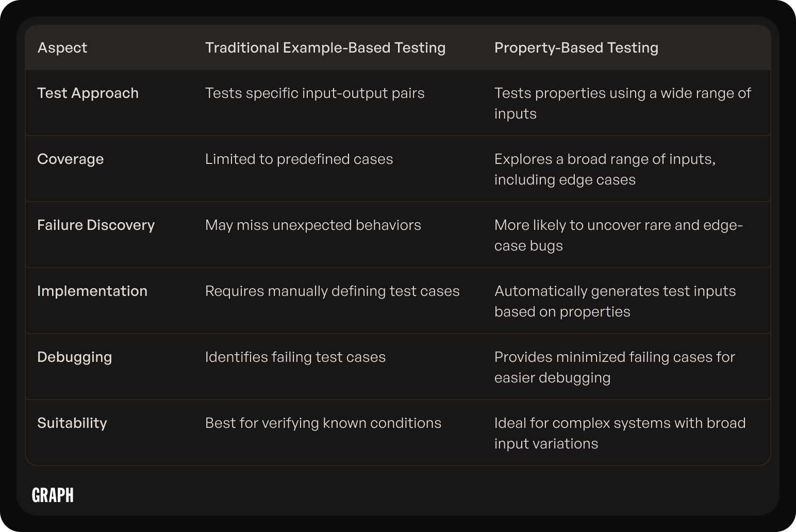
Task: Click 'Tests specific input-output pairs' cell
Action: click(x=315, y=93)
